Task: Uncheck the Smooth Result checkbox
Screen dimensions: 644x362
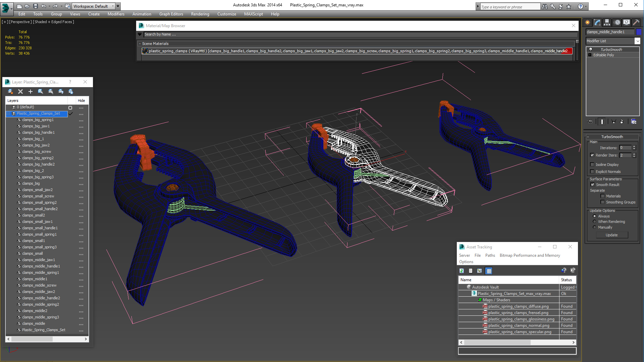Action: (592, 185)
